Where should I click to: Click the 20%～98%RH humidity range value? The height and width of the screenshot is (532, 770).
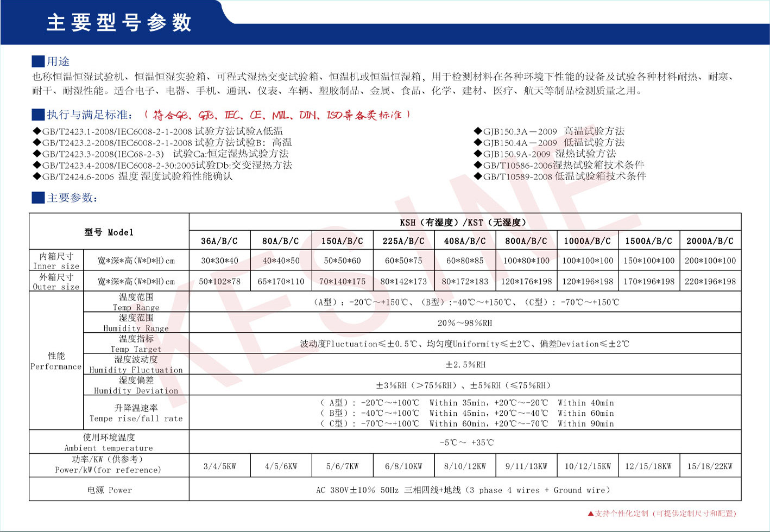[465, 323]
